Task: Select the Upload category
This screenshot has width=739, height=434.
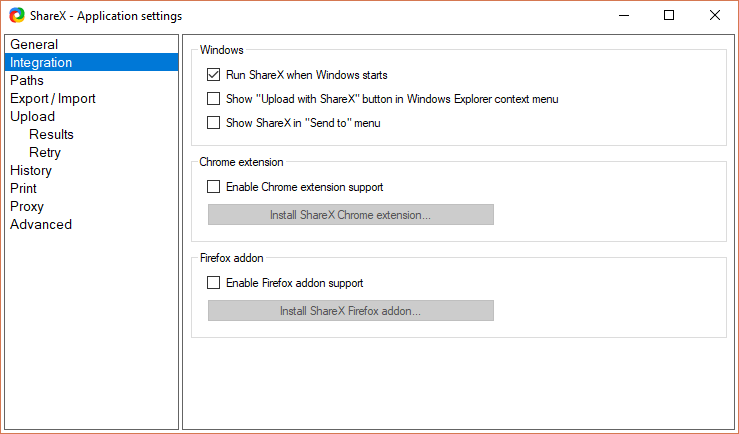Action: pyautogui.click(x=91, y=116)
